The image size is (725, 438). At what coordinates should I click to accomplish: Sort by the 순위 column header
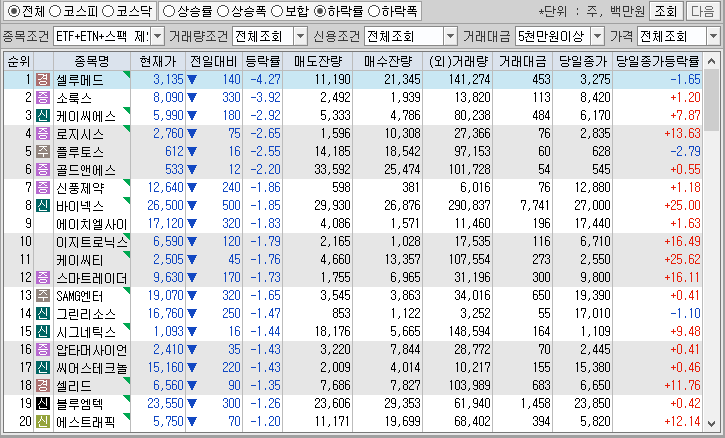point(19,61)
